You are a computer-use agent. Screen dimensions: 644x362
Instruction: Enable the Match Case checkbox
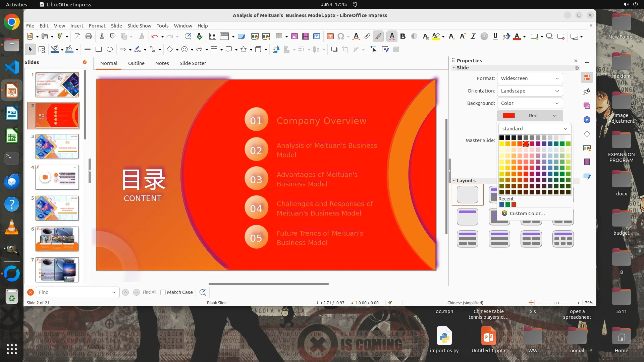[163, 292]
